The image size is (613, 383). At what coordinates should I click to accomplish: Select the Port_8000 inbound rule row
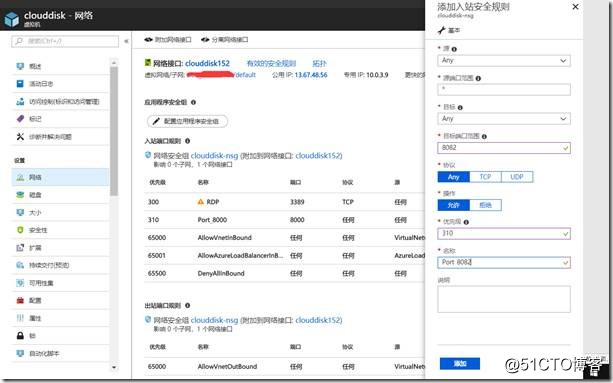click(285, 220)
